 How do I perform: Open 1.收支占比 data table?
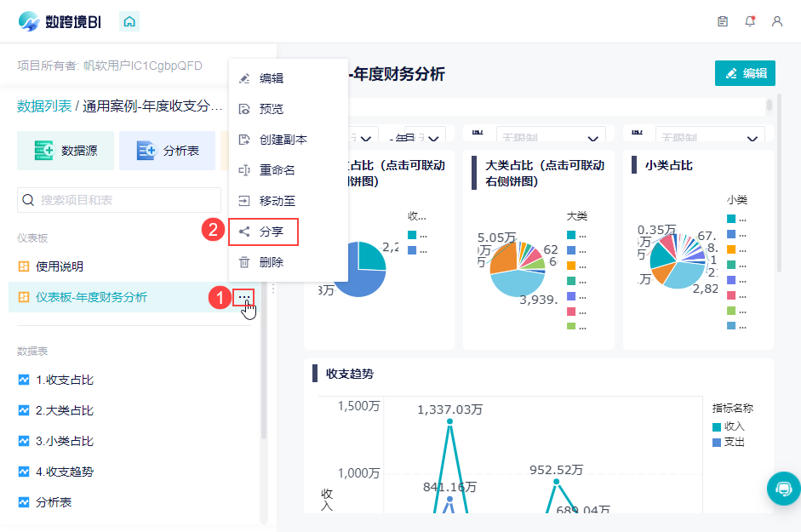65,380
